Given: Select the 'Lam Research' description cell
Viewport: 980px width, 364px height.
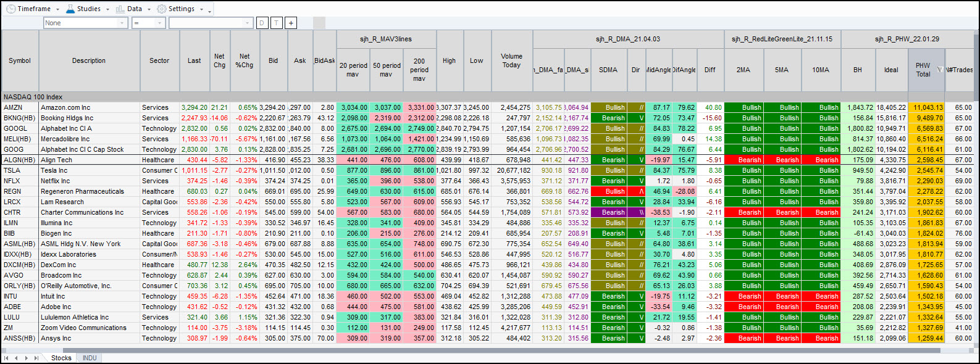Looking at the screenshot, I should tap(89, 202).
